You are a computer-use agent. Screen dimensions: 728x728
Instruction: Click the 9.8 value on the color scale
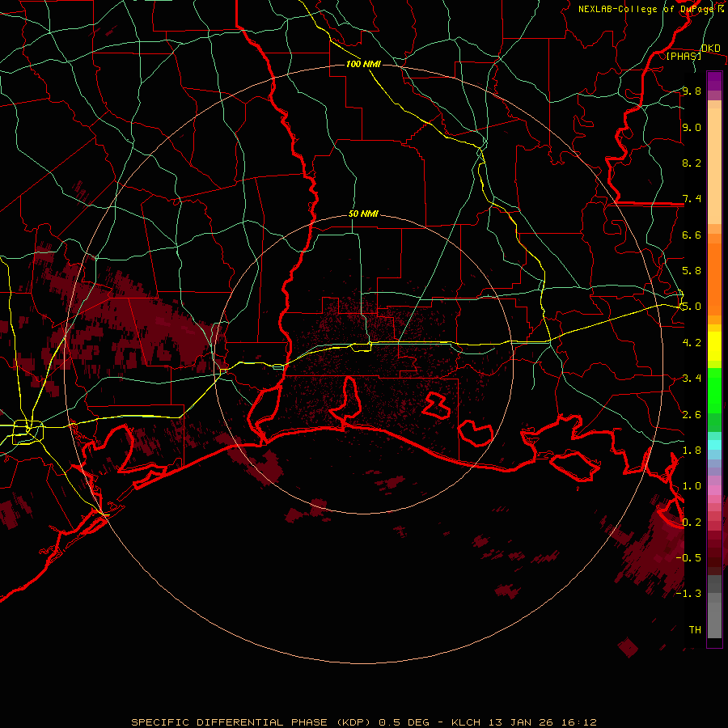[x=692, y=91]
